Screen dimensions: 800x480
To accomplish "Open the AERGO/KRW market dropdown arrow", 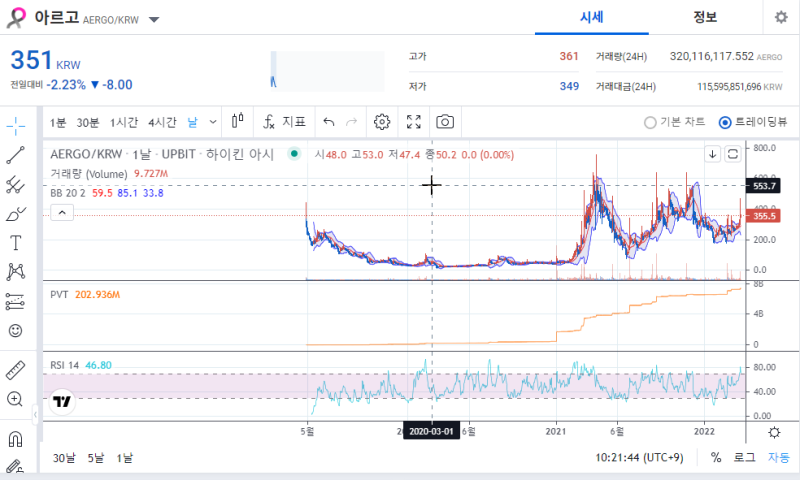I will pyautogui.click(x=154, y=20).
